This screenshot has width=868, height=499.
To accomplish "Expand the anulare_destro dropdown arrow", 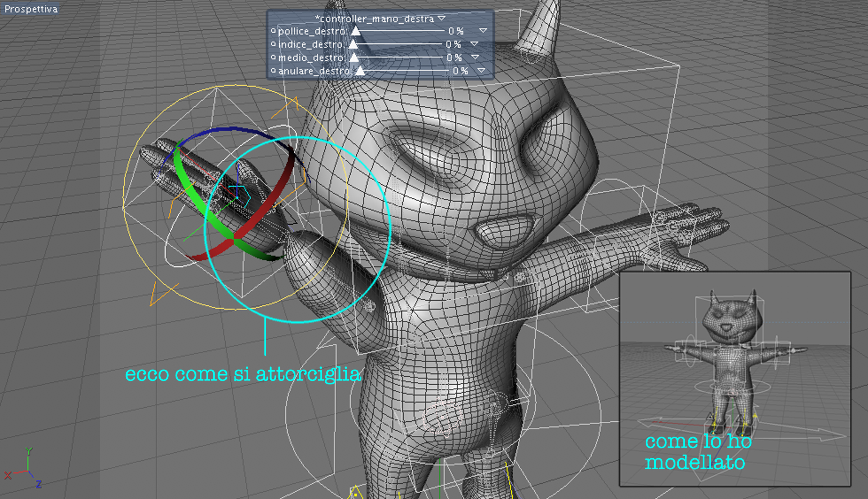I will (x=481, y=70).
